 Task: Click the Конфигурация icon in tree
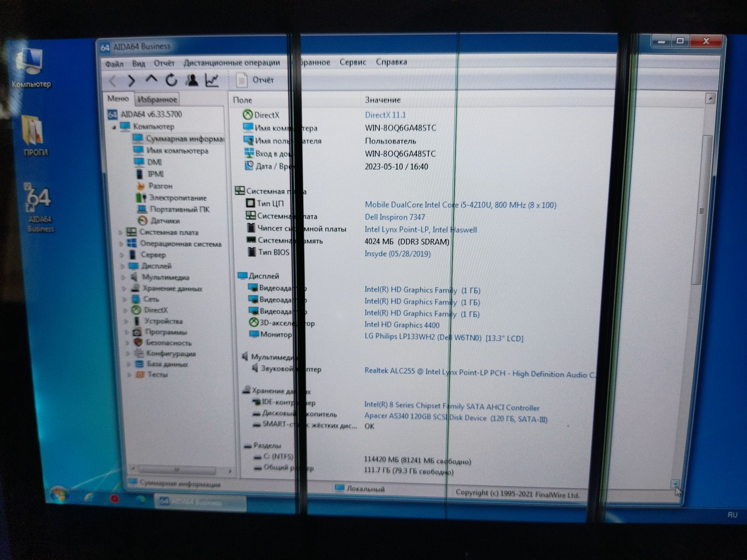pyautogui.click(x=139, y=353)
